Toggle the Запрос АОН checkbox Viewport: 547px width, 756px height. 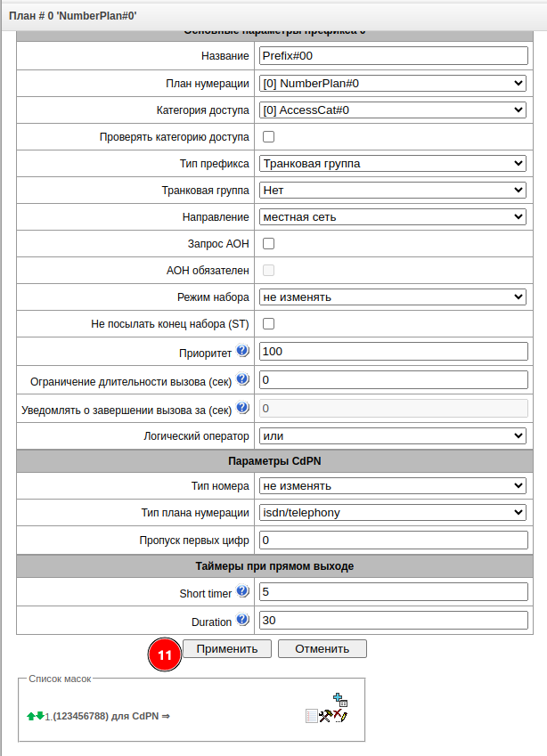(x=268, y=243)
